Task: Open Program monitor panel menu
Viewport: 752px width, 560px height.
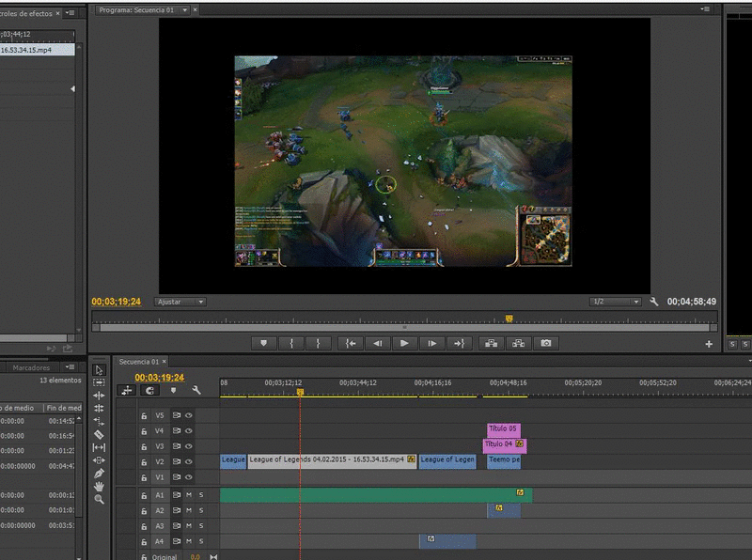Action: (x=704, y=9)
